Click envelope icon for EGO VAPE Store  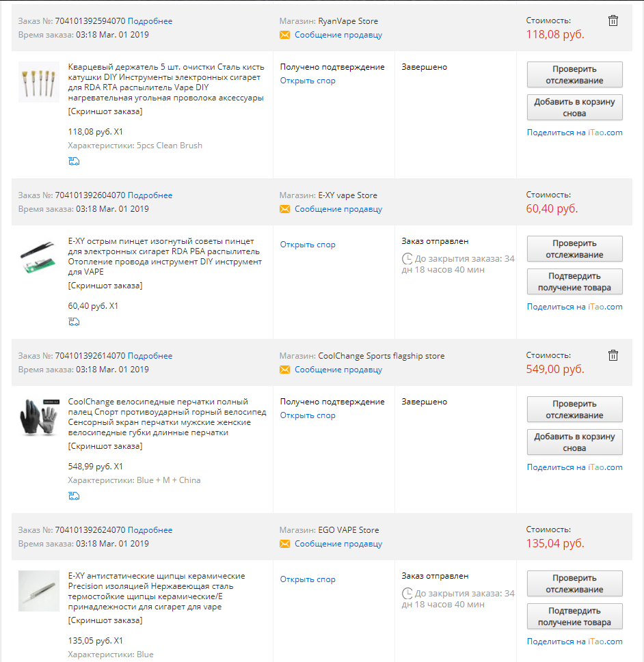point(285,544)
